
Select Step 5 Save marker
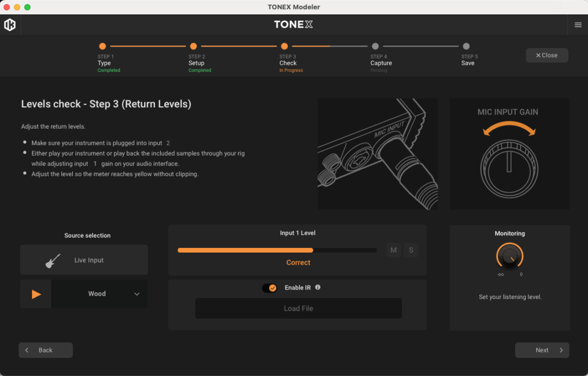pos(466,46)
